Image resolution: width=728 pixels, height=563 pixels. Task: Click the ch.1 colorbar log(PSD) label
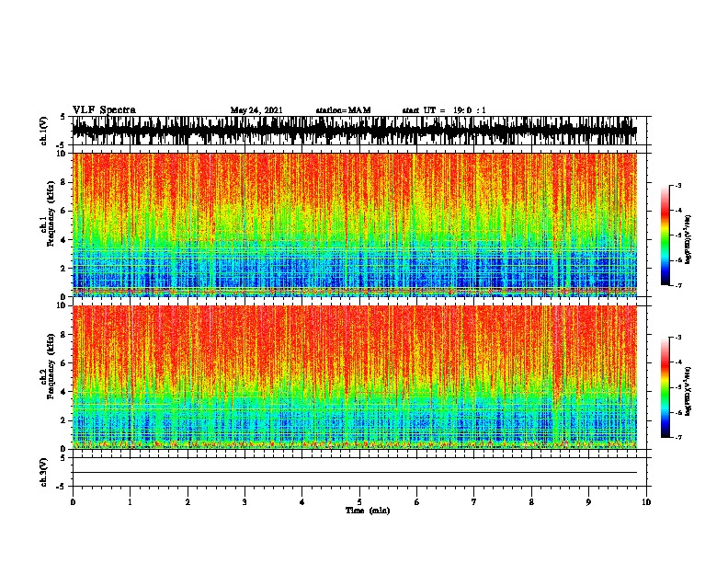[x=688, y=239]
